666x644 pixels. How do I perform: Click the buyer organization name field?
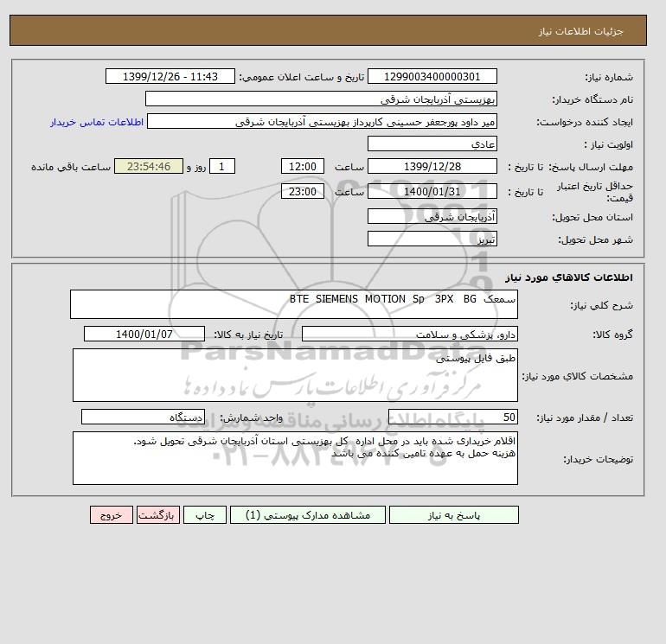click(x=321, y=99)
